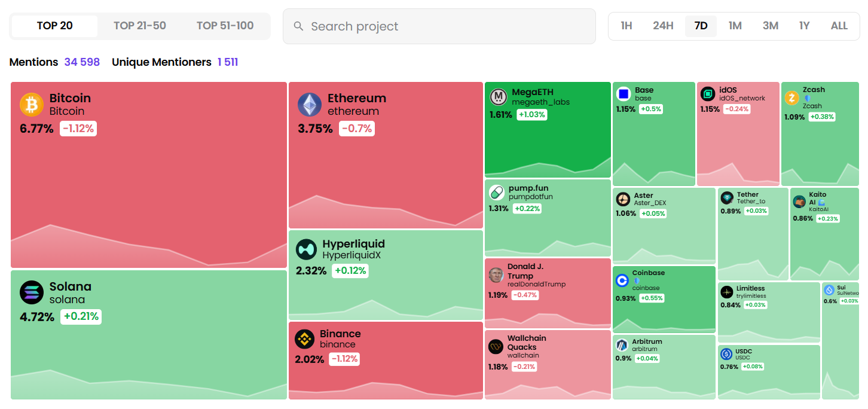Focus the Search project field
This screenshot has height=409, width=868.
click(439, 26)
